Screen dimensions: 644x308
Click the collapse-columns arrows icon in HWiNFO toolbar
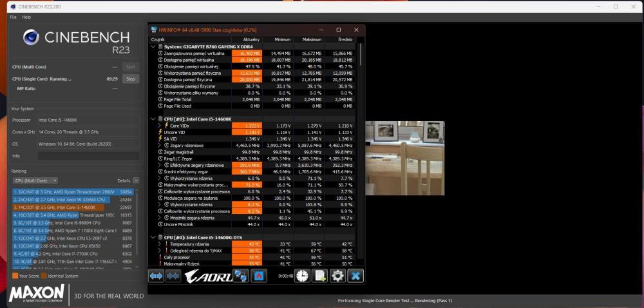pos(173,276)
